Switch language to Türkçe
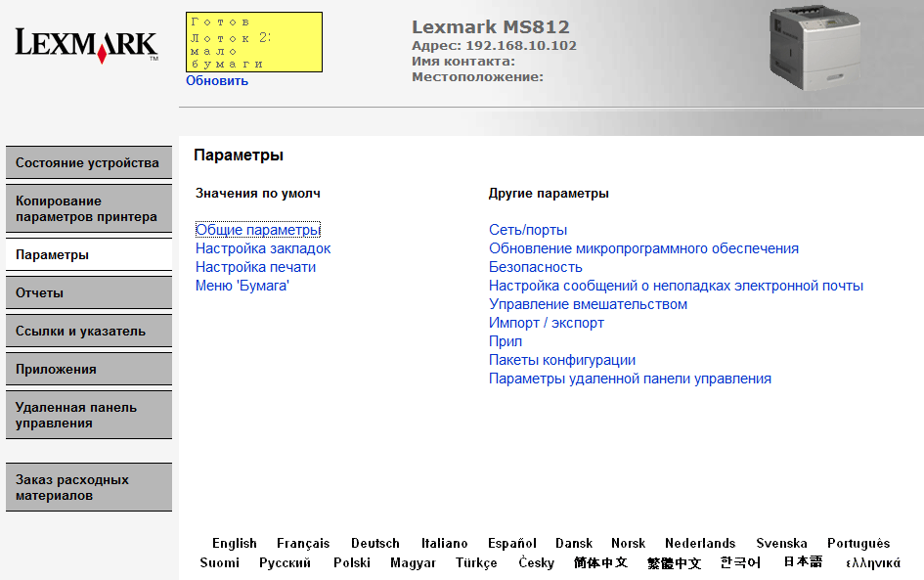 tap(476, 563)
